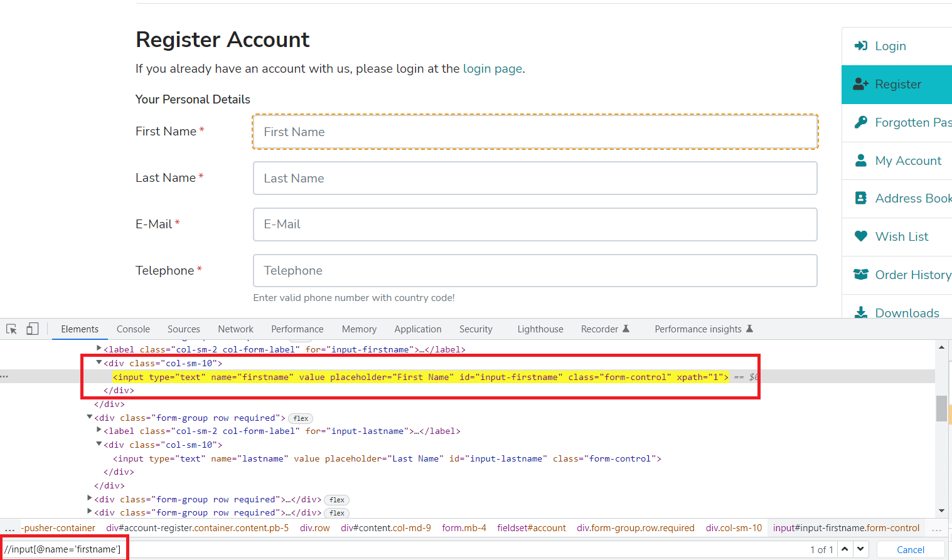The image size is (952, 560).
Task: Follow the login page link
Action: point(492,69)
